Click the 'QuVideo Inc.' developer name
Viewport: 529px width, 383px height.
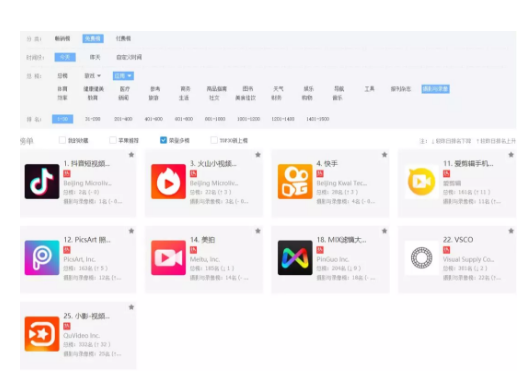(81, 336)
